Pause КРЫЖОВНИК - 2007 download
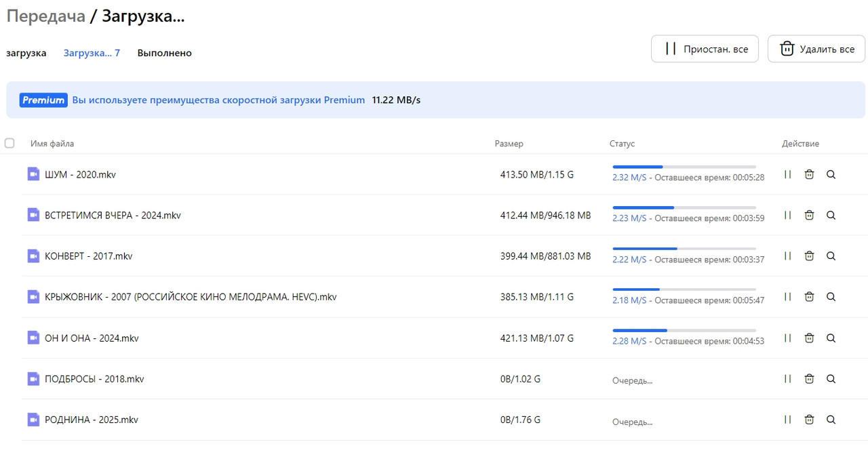The image size is (868, 463). point(787,296)
